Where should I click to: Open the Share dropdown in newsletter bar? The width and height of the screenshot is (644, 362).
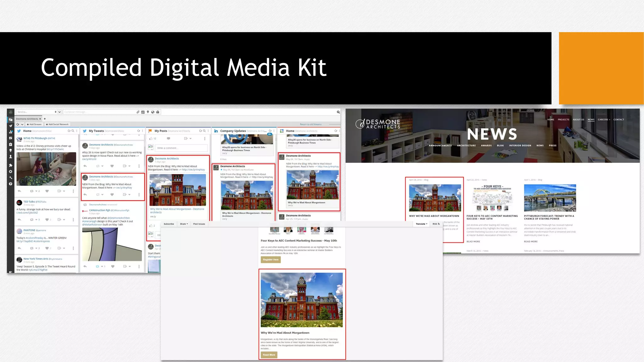click(x=184, y=224)
